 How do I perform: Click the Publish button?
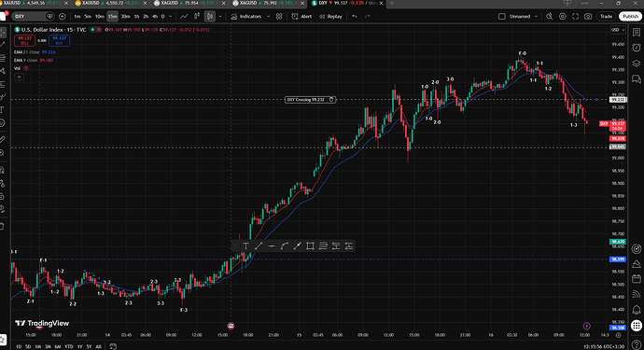coord(630,17)
